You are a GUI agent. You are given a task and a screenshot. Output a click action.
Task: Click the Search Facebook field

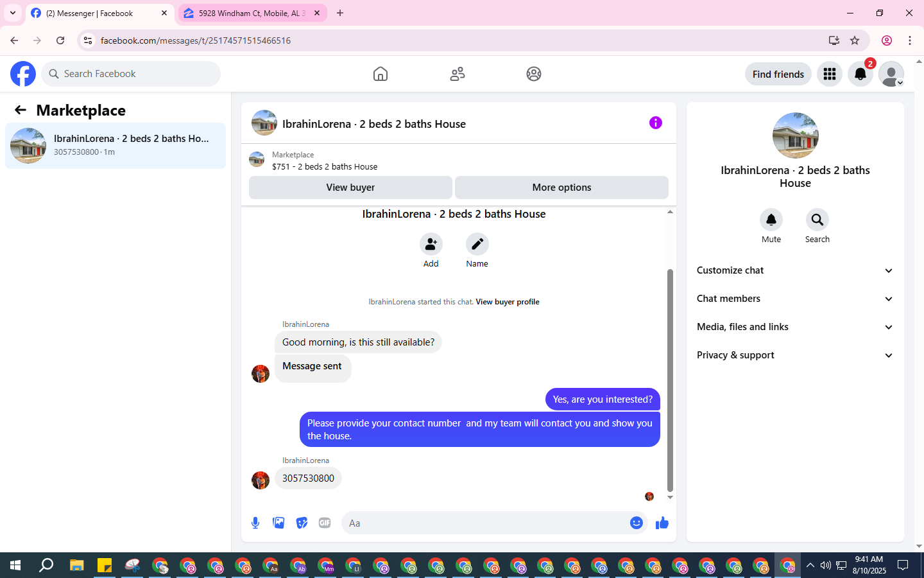(x=131, y=74)
